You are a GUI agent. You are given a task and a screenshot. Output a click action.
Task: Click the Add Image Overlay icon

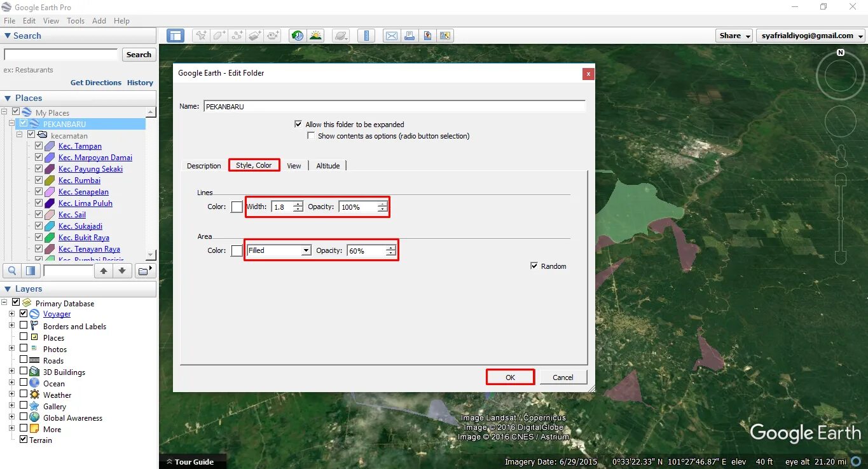tap(255, 36)
